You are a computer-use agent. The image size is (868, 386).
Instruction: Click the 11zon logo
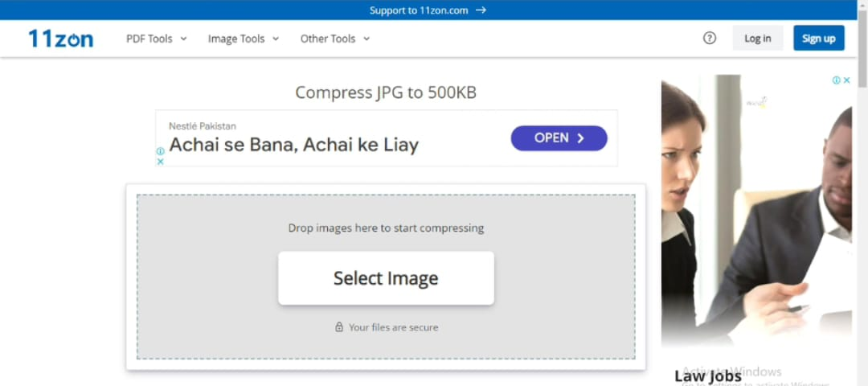60,38
